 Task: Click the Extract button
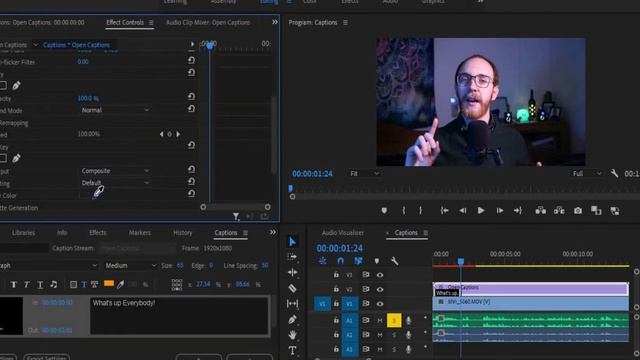click(x=559, y=211)
